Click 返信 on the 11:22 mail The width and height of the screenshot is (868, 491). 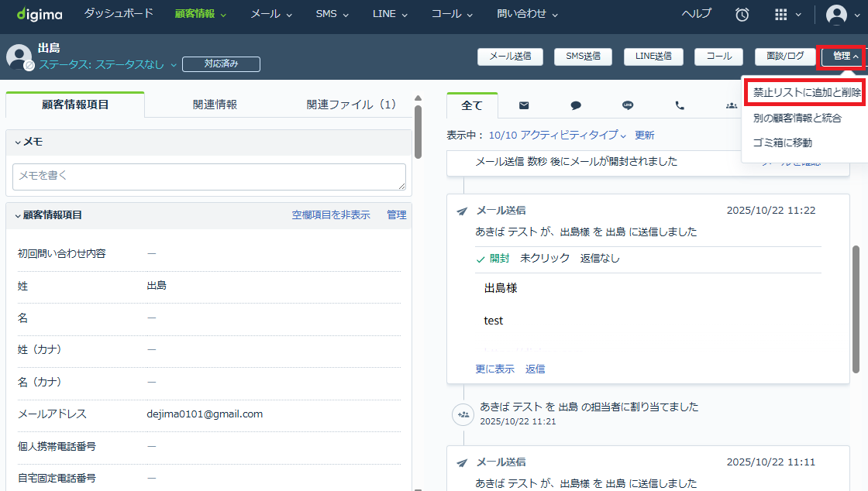[535, 369]
